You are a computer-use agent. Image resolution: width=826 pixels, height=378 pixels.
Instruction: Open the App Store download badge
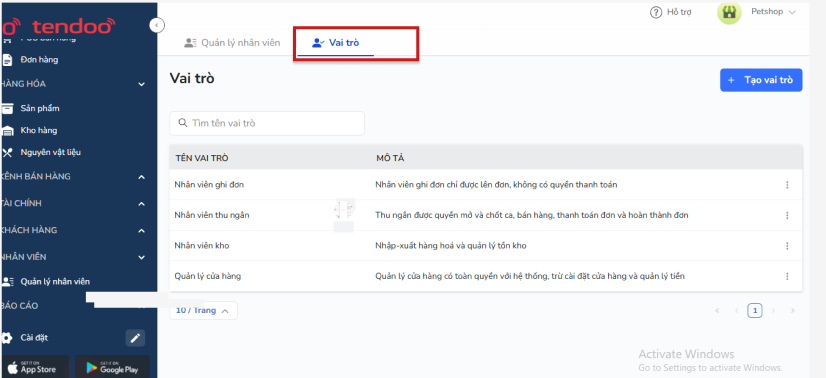34,366
